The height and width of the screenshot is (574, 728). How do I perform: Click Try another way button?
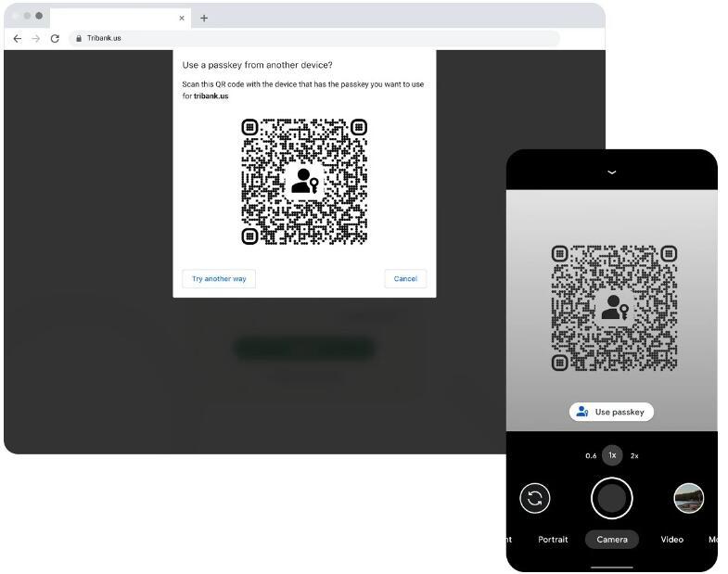(x=219, y=278)
